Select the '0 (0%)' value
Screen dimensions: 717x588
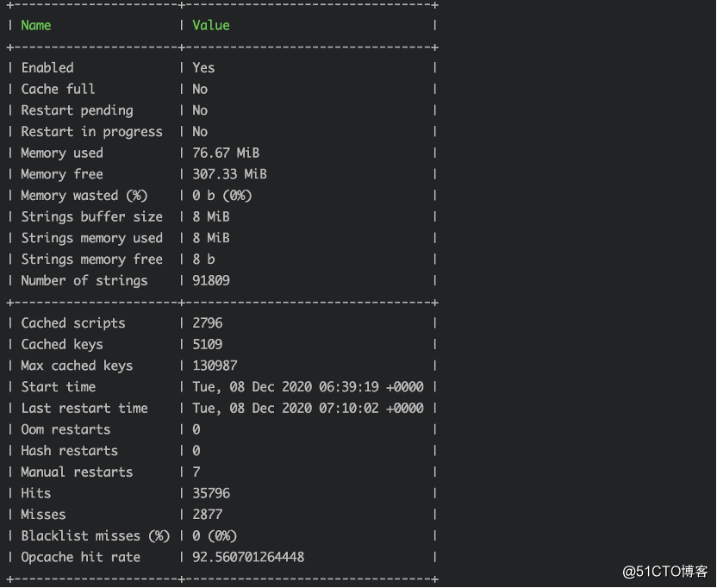pos(215,535)
